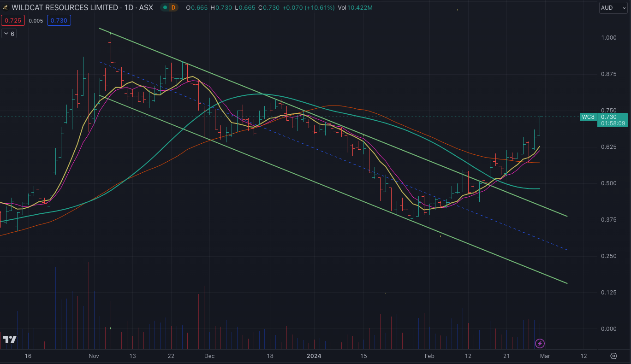Click the WC8 ticker label on price axis
Viewport: 631px width, 364px height.
pyautogui.click(x=588, y=117)
